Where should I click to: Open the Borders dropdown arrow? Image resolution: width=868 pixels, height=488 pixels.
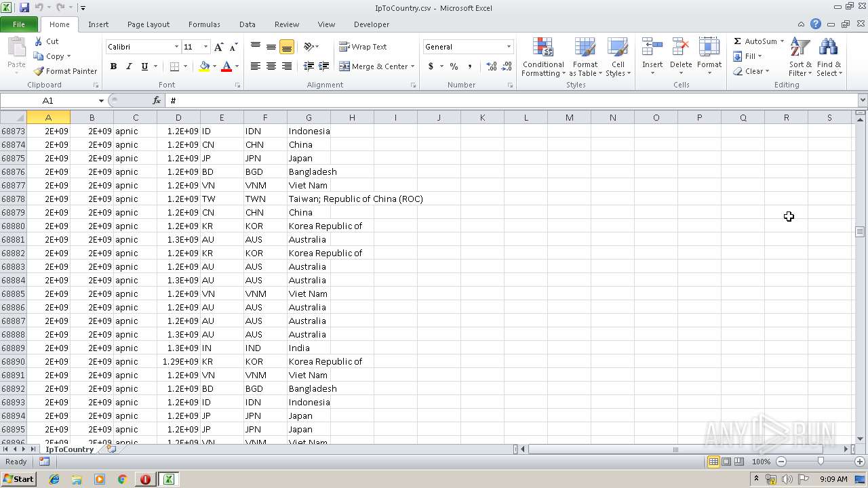(186, 66)
